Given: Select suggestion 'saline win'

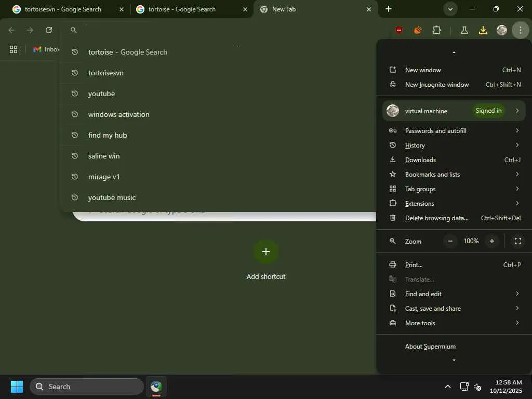Looking at the screenshot, I should tap(218, 156).
